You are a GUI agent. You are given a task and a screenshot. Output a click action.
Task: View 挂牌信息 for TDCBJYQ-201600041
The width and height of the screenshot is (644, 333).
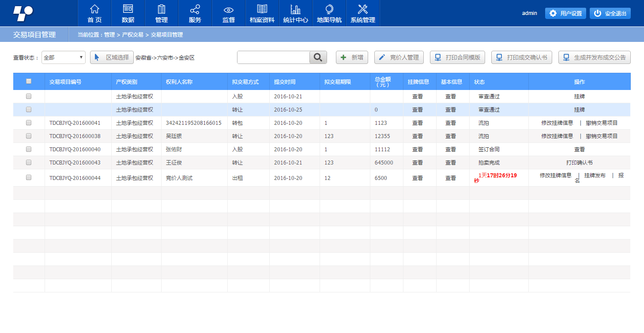pyautogui.click(x=417, y=123)
